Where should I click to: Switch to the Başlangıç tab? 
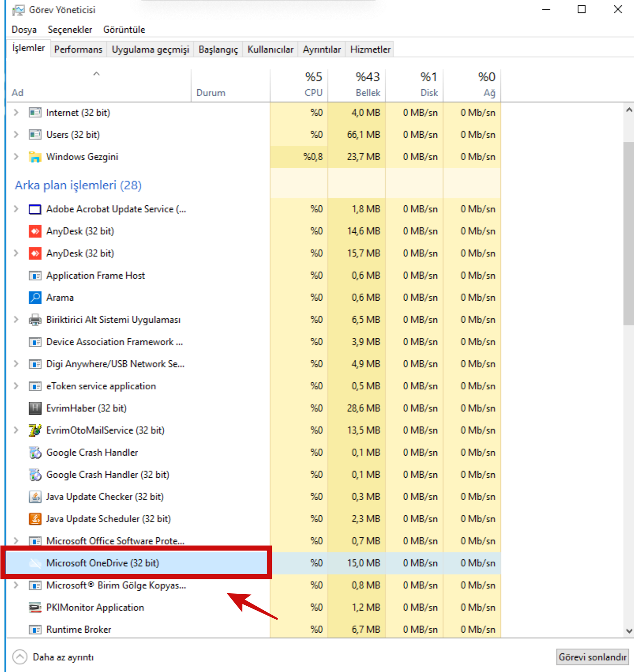click(218, 49)
